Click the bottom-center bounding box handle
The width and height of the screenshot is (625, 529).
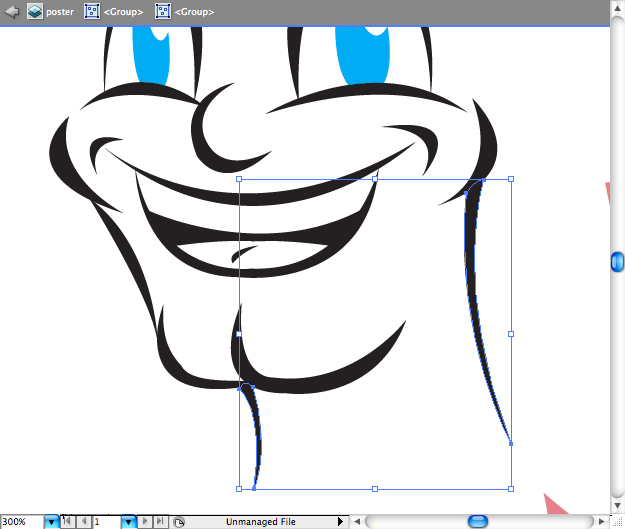375,489
